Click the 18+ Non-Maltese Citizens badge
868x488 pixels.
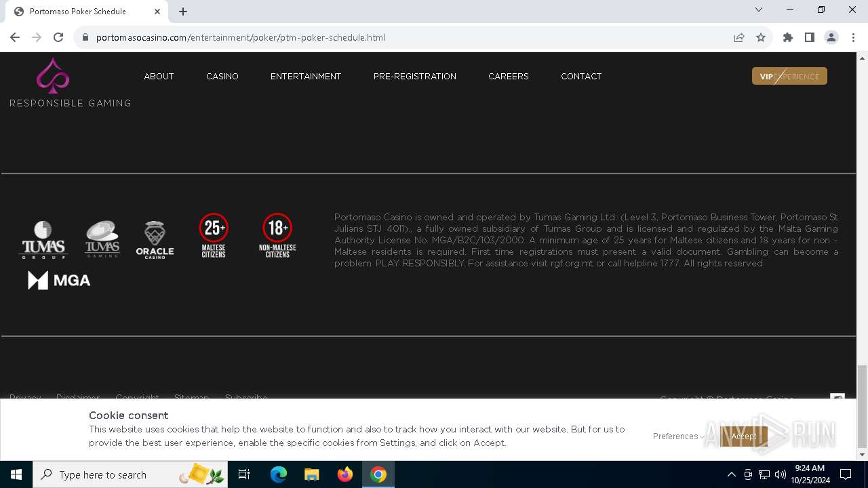pyautogui.click(x=277, y=235)
